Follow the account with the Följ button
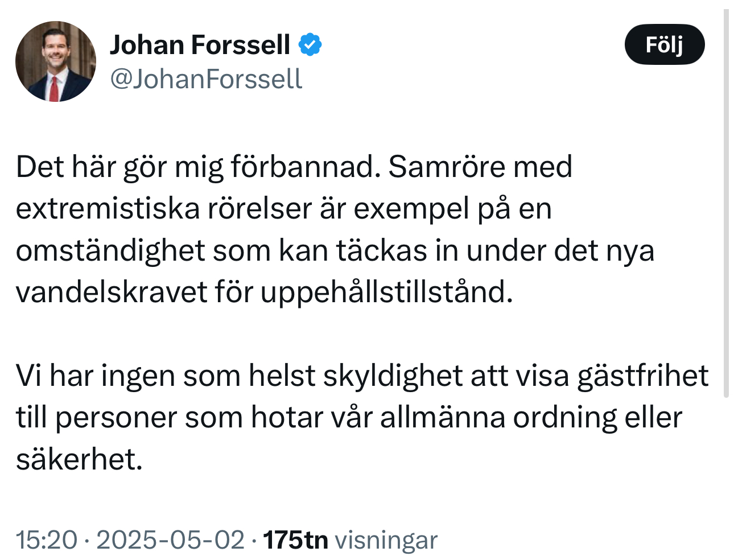Viewport: 734px width, 560px height. pyautogui.click(x=665, y=44)
